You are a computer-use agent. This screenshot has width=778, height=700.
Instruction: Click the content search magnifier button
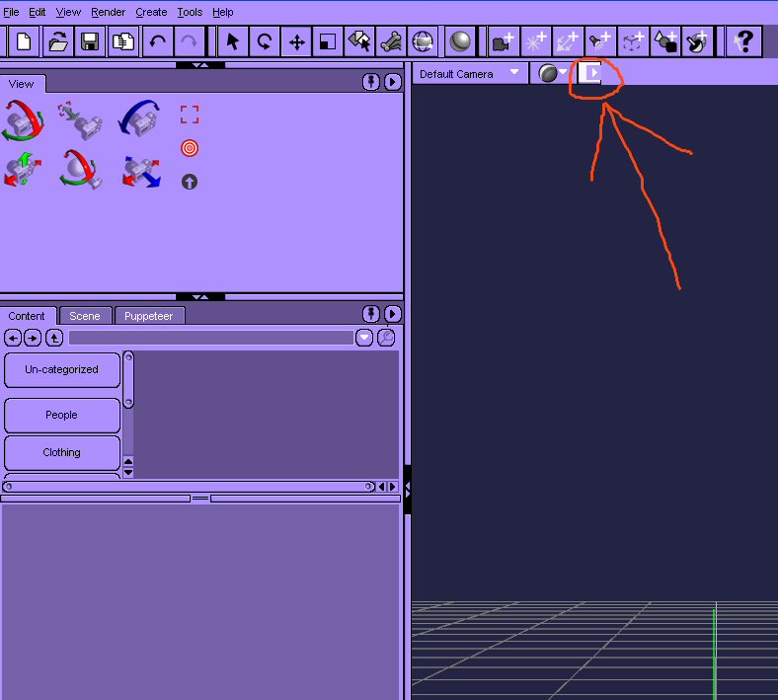pos(386,338)
